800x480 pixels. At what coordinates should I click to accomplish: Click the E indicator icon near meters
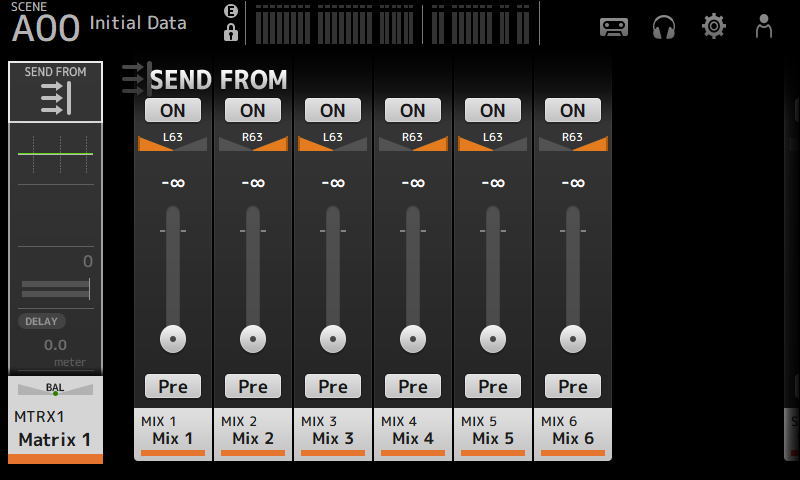click(231, 12)
